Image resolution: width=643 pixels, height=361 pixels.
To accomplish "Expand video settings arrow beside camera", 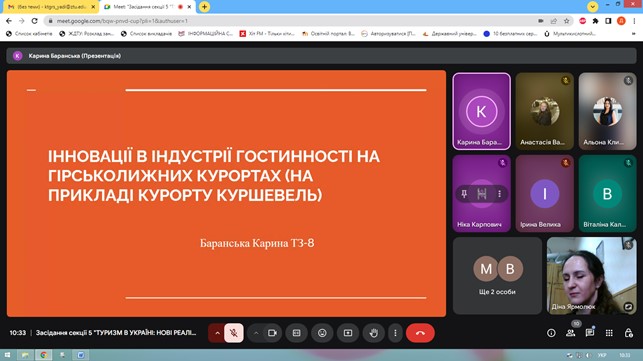I will pos(256,333).
